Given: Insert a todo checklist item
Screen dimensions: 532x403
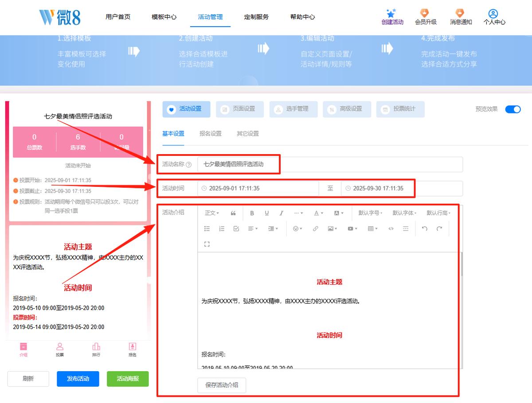Looking at the screenshot, I should coord(236,229).
